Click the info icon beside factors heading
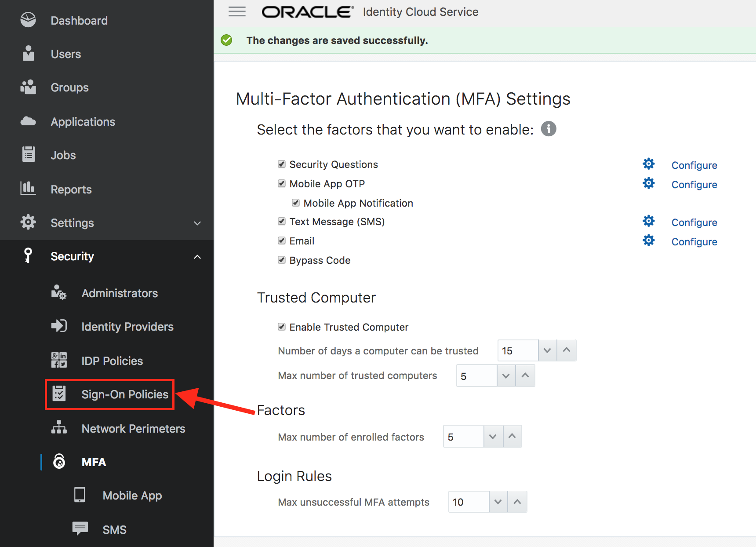756x547 pixels. [548, 129]
